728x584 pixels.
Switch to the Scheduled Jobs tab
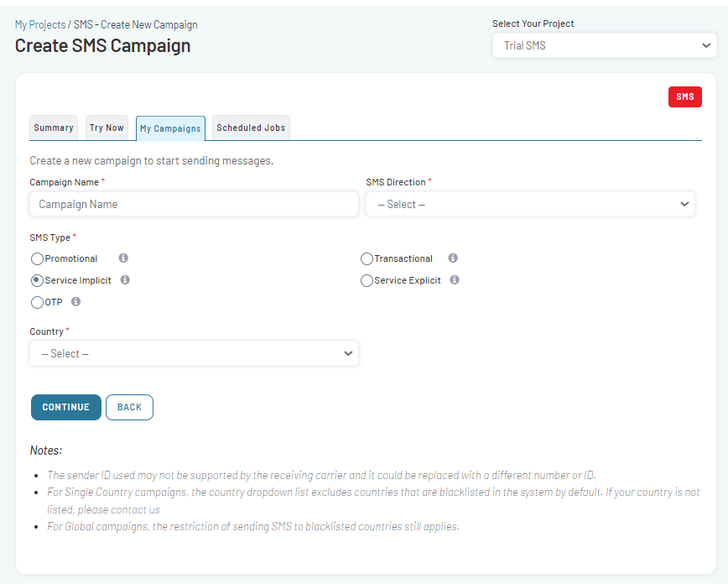pos(251,128)
